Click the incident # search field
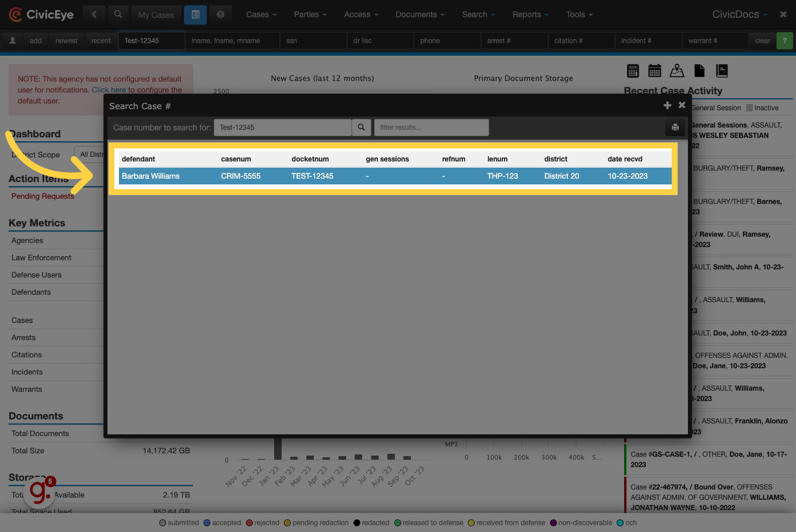Screen dimensions: 796x532 point(649,41)
